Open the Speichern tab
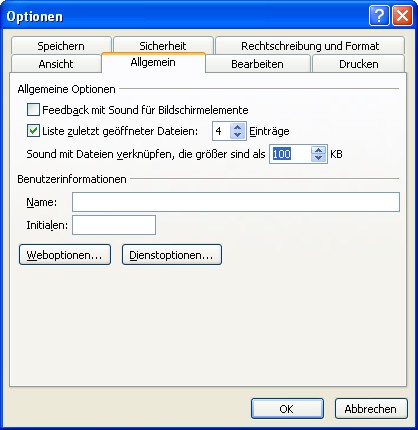This screenshot has height=430, width=418. click(x=61, y=46)
